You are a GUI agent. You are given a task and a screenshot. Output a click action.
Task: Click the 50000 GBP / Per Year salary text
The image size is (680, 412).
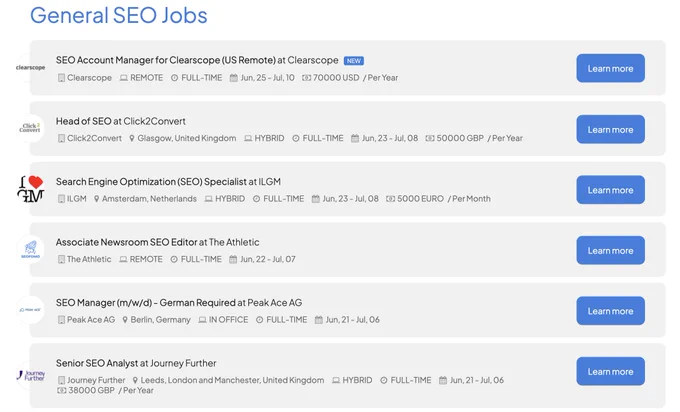click(x=479, y=138)
